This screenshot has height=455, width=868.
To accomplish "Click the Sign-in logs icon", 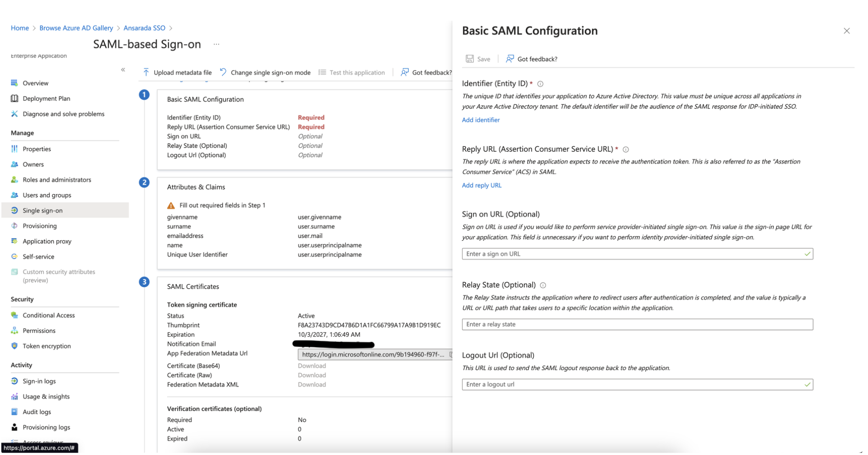I will (x=14, y=381).
